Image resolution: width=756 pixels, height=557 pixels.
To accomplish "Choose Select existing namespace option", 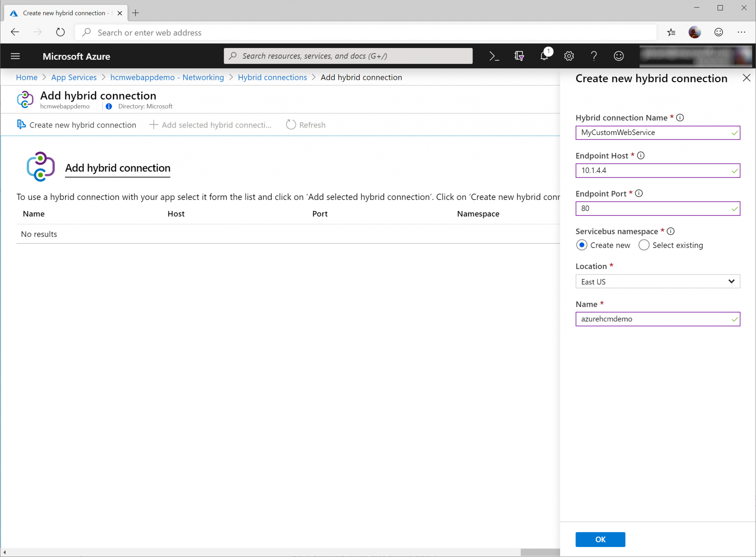I will (x=644, y=245).
